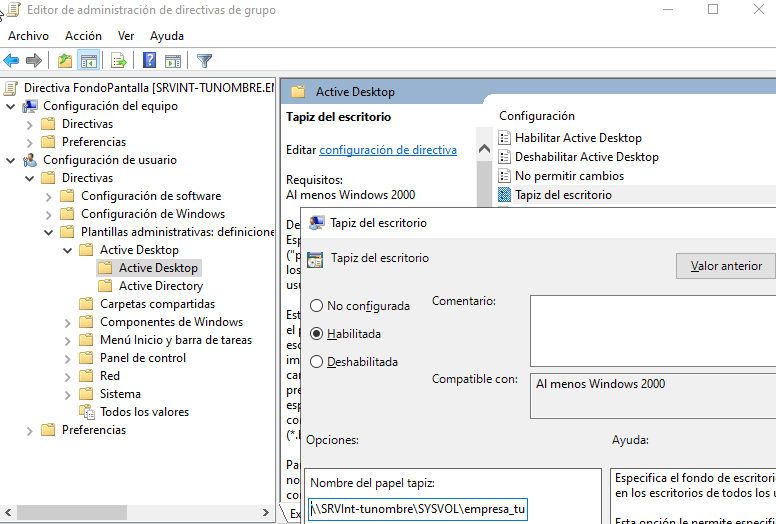Select the 'No configurada' radio button
Viewport: 776px width, 524px height.
point(317,306)
